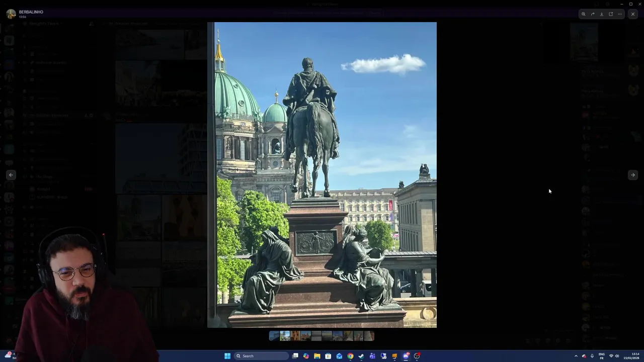Click the taskbar Search box
The width and height of the screenshot is (644, 362).
(x=262, y=356)
